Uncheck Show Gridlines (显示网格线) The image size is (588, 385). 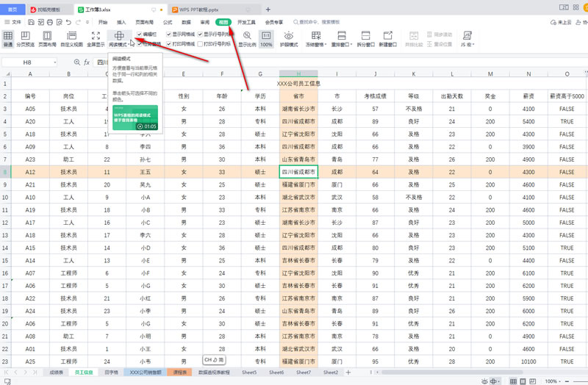click(x=170, y=34)
